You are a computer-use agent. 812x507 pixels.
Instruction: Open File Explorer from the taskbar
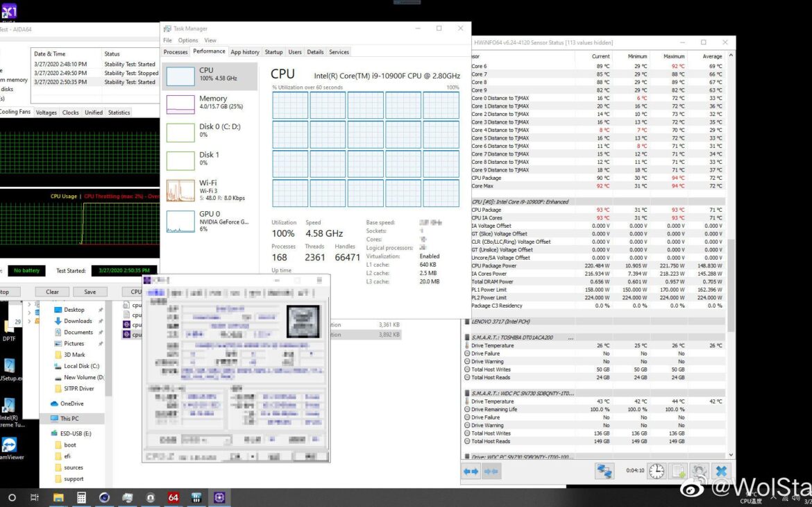click(x=58, y=497)
